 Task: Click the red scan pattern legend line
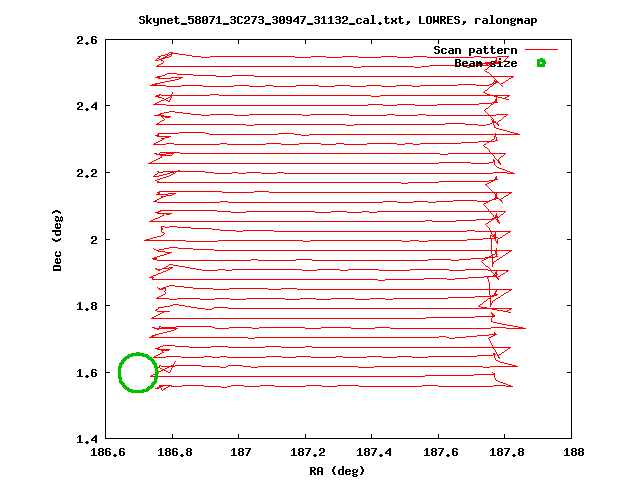[541, 50]
